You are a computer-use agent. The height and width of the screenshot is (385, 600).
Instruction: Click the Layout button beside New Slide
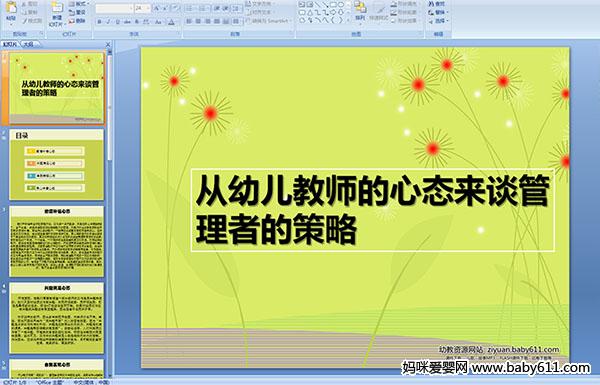[x=78, y=4]
